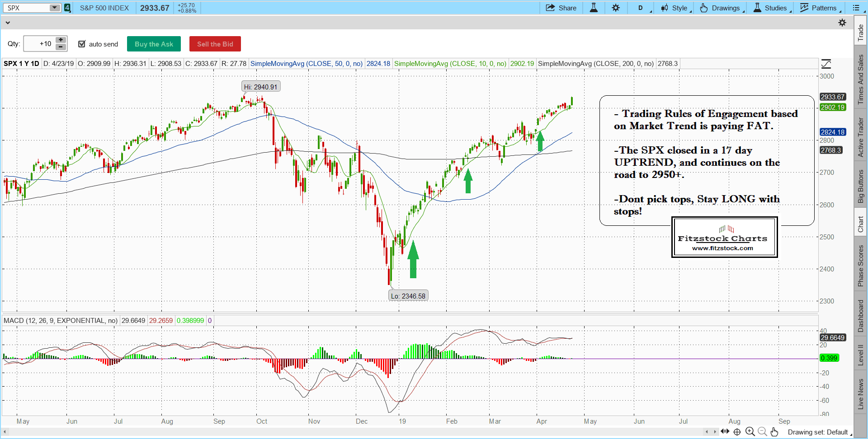Screen dimensions: 868x439
Task: Uncheck the auto send checkbox
Action: pyautogui.click(x=82, y=44)
